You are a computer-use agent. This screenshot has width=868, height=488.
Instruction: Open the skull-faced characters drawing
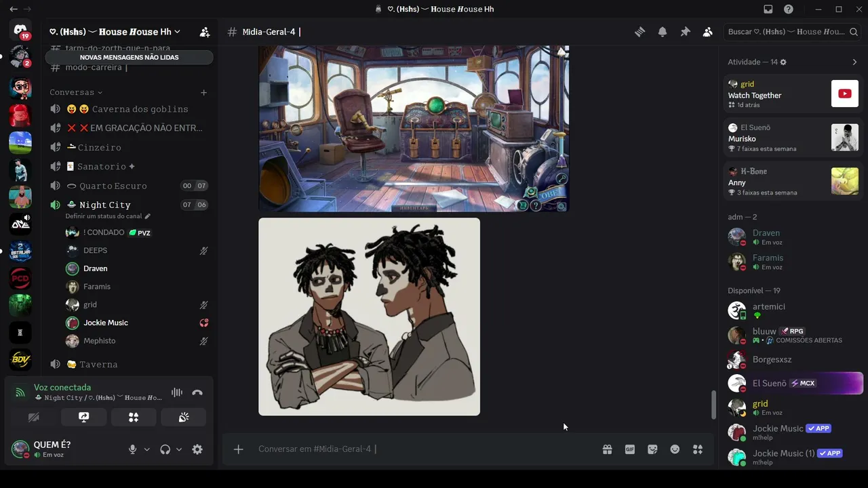click(x=369, y=317)
